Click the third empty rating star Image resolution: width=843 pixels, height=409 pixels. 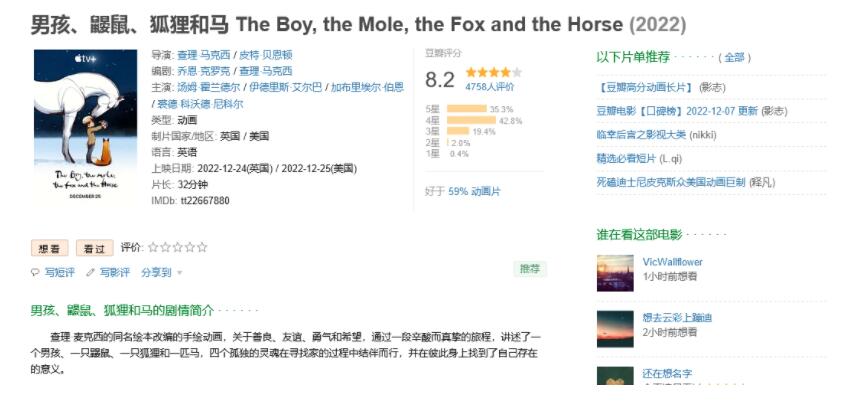coord(178,247)
